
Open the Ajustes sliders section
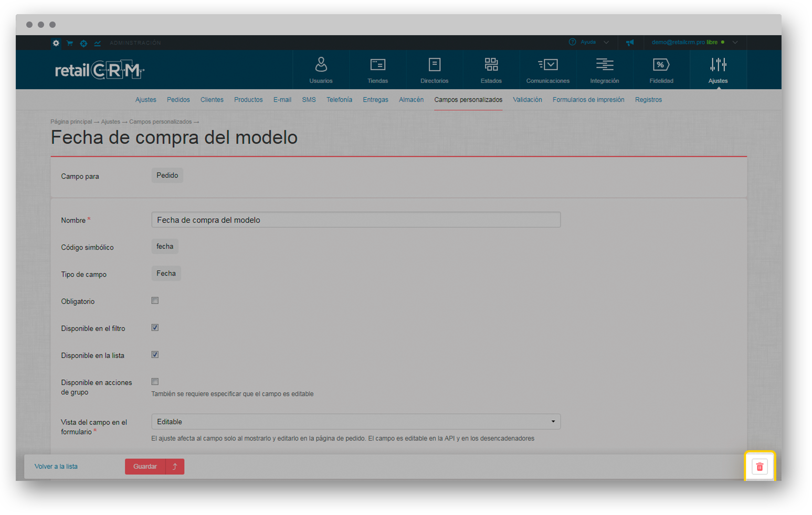coord(718,70)
